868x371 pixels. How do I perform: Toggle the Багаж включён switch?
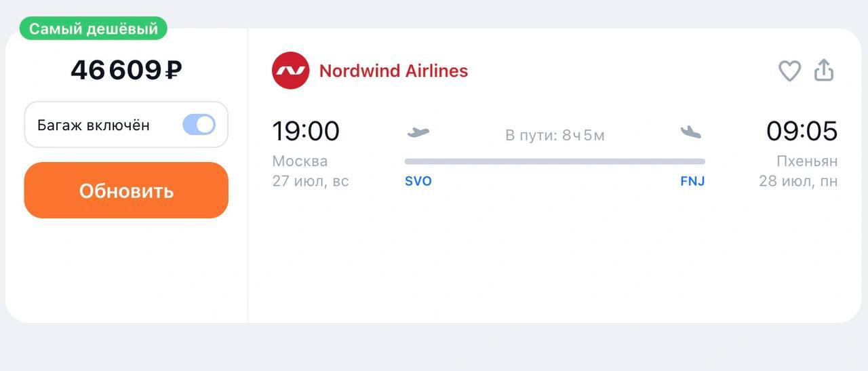tap(199, 125)
